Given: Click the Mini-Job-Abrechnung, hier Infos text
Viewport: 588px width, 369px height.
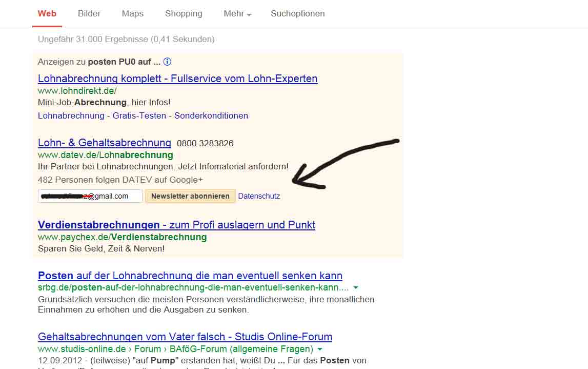Looking at the screenshot, I should pyautogui.click(x=104, y=103).
